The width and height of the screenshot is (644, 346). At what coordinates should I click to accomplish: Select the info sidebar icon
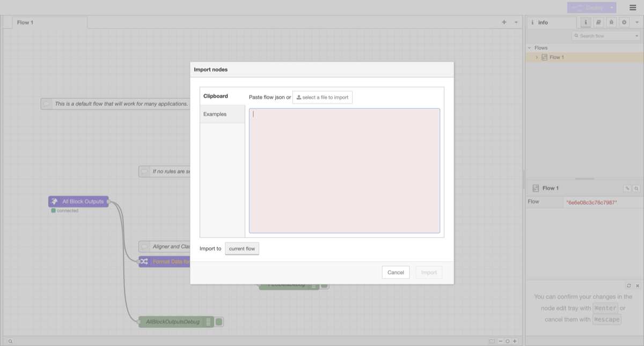(586, 22)
